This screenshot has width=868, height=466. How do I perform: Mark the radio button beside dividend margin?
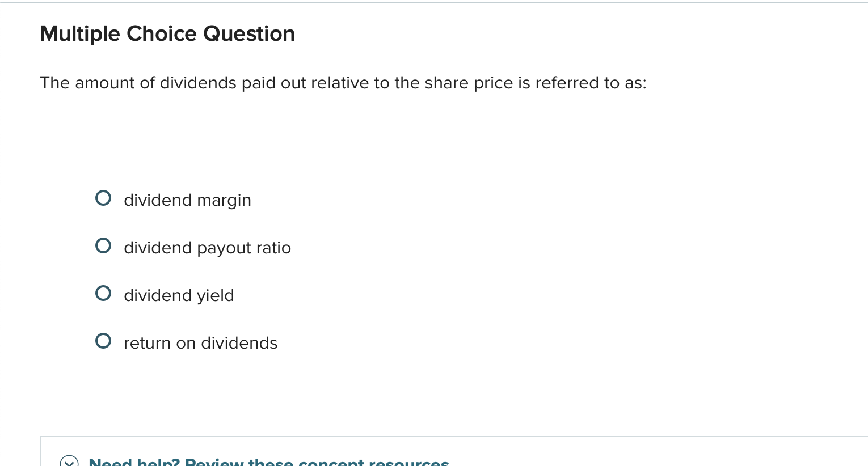coord(103,198)
